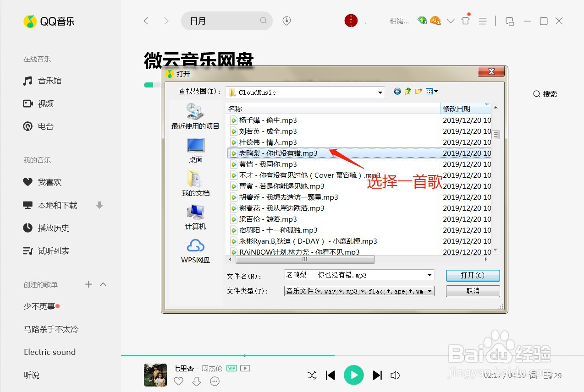Click the file list horizontal scrollbar
Viewport: 584px width, 392px height.
[x=304, y=259]
